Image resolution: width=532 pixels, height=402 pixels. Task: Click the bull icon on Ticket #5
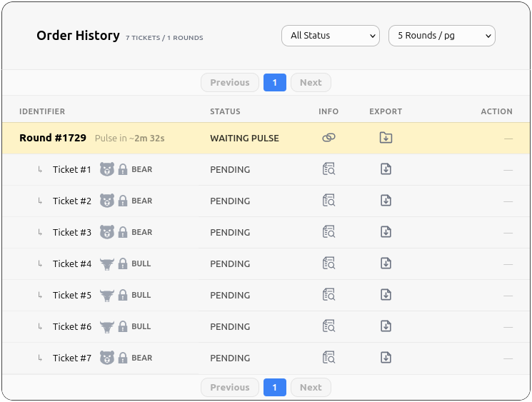point(107,295)
